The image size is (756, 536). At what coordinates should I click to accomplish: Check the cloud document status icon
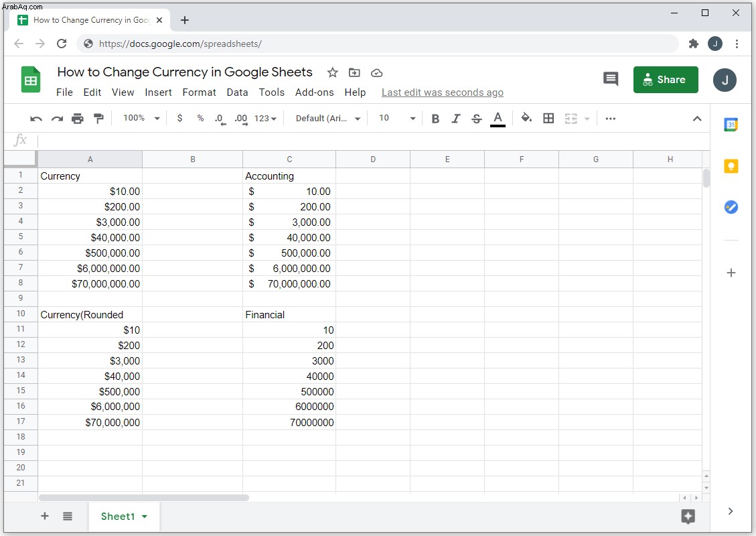[376, 73]
